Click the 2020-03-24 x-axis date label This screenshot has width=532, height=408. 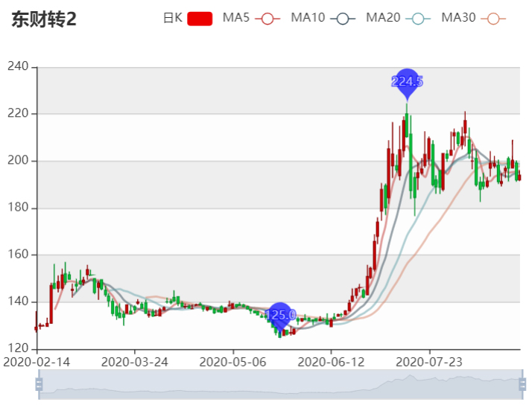click(x=135, y=363)
